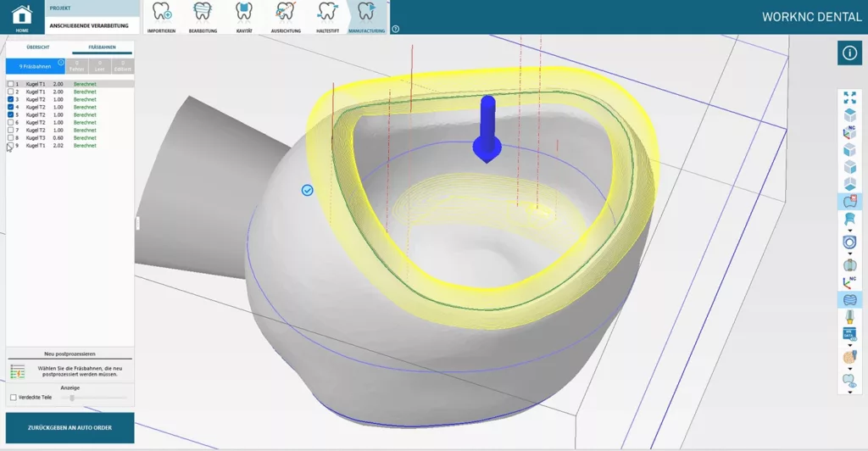This screenshot has width=868, height=451.
Task: Click the blue milling tool in the viewport
Action: click(487, 130)
